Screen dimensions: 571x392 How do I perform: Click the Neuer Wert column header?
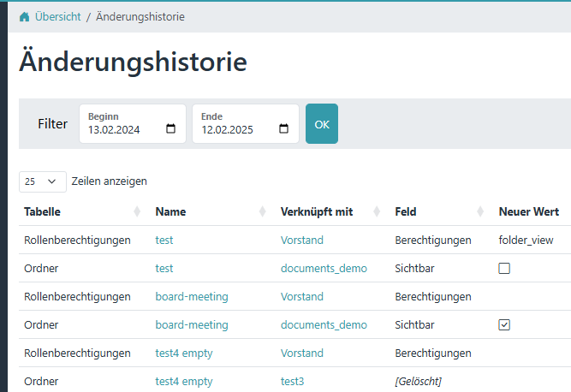coord(528,211)
